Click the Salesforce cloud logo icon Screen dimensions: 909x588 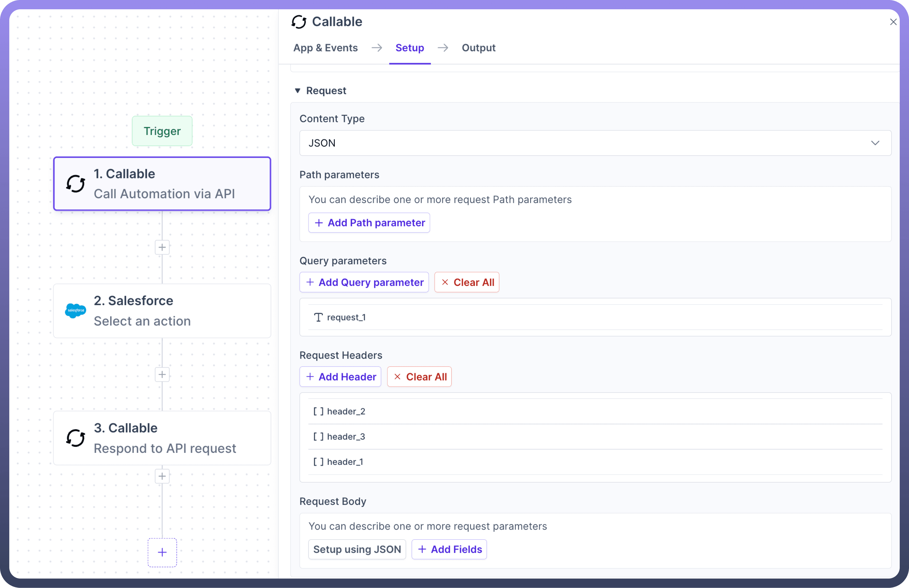click(x=76, y=310)
